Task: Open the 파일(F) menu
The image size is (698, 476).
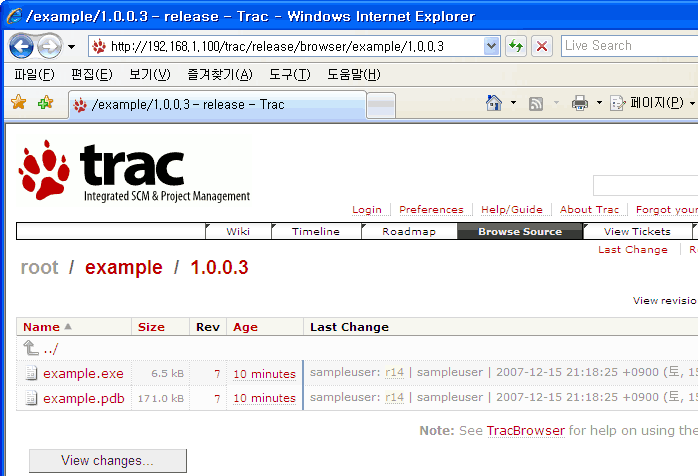Action: pyautogui.click(x=34, y=75)
